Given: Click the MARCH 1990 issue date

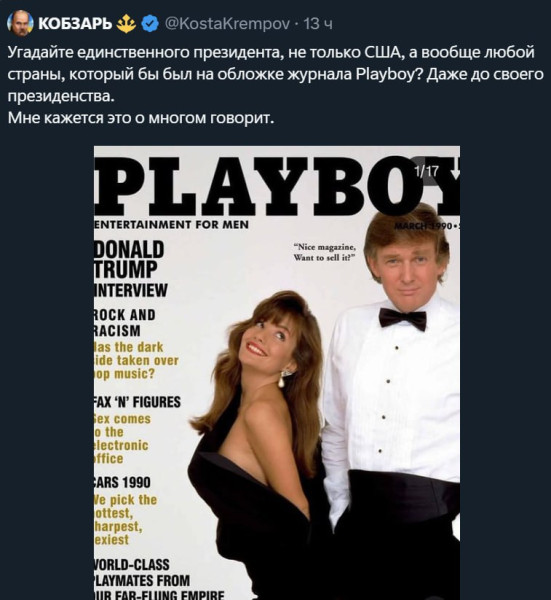Looking at the screenshot, I should (423, 226).
